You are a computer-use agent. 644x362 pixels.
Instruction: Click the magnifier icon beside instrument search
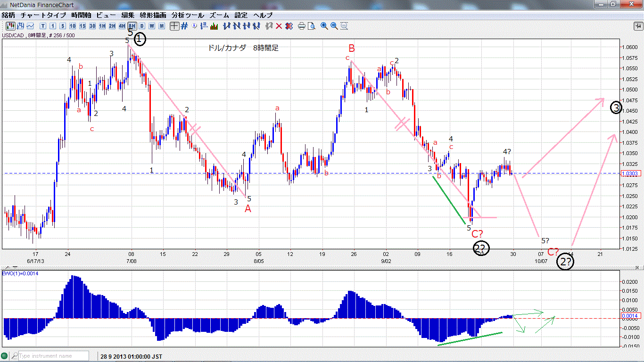pos(15,356)
